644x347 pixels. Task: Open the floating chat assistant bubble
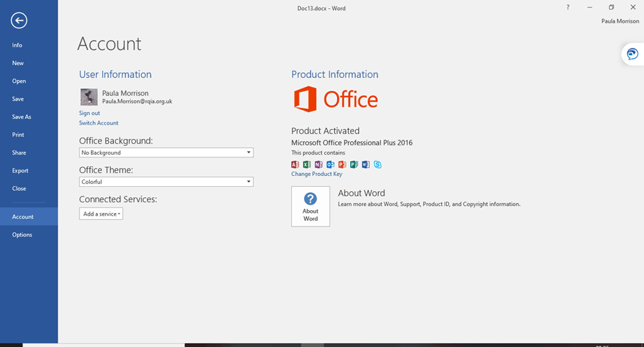632,54
